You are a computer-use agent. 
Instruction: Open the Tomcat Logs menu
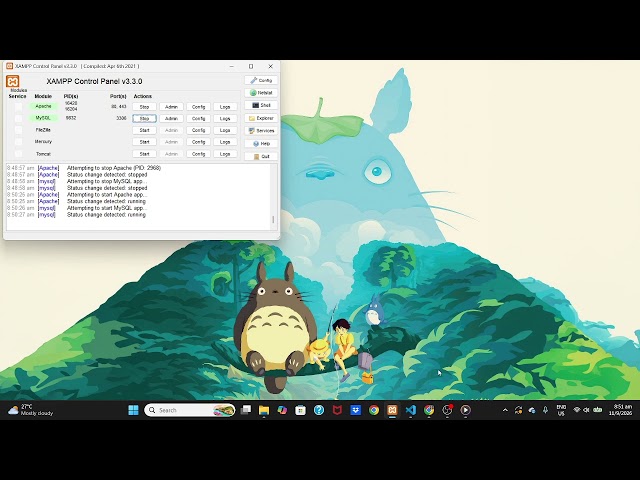click(225, 154)
